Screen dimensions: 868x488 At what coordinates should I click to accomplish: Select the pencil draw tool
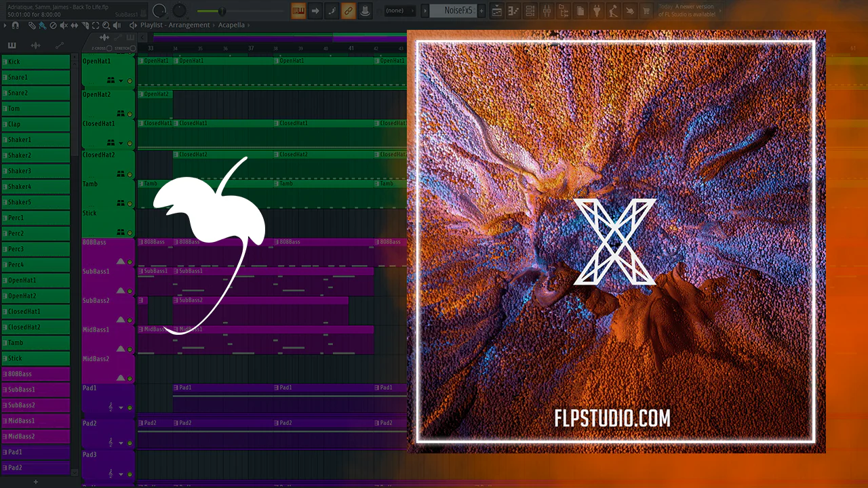pos(32,25)
